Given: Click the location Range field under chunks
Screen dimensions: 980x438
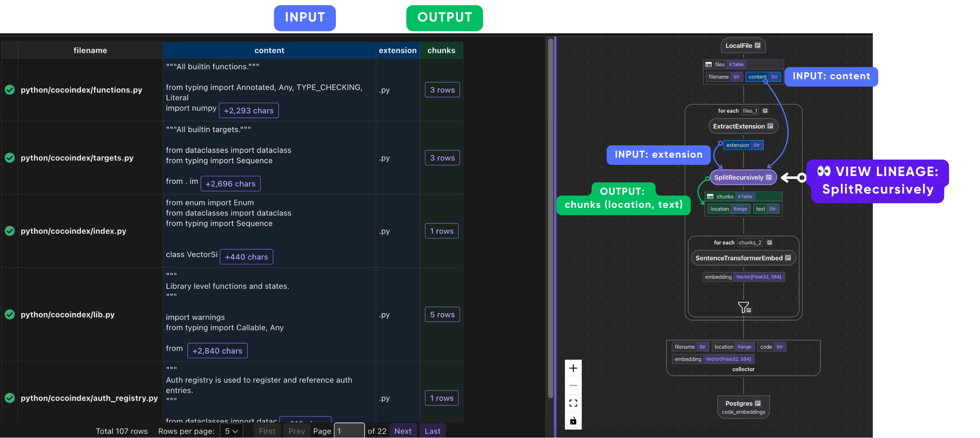Looking at the screenshot, I should point(729,209).
